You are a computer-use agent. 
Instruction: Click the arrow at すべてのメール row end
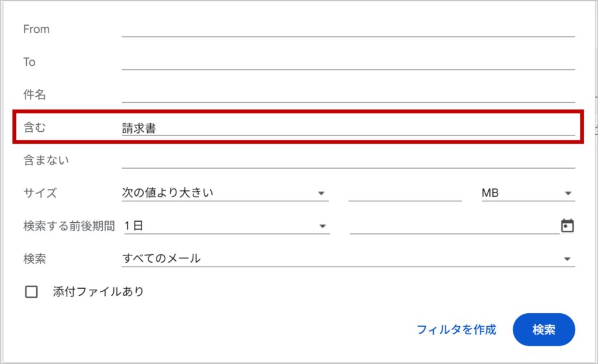[x=567, y=259]
